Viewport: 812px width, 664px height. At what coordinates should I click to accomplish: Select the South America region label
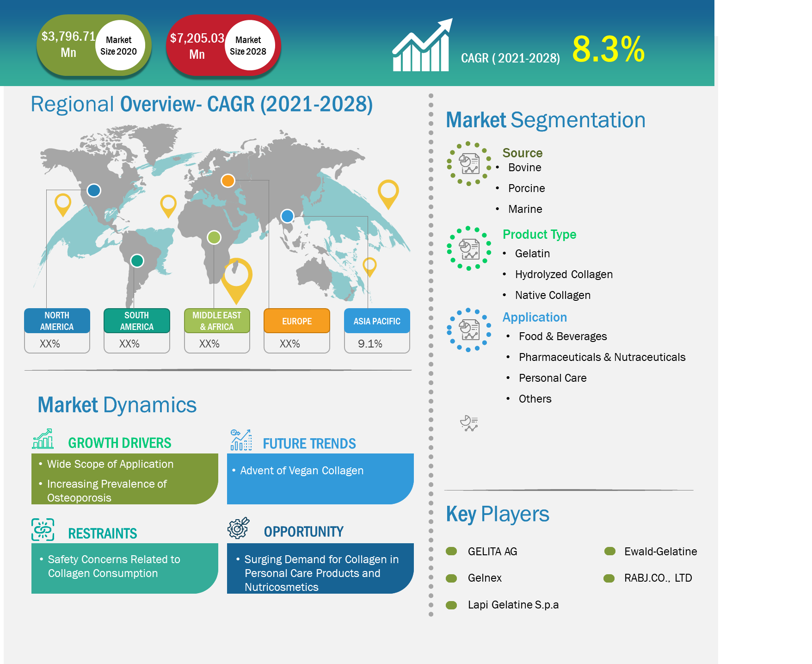tap(137, 321)
